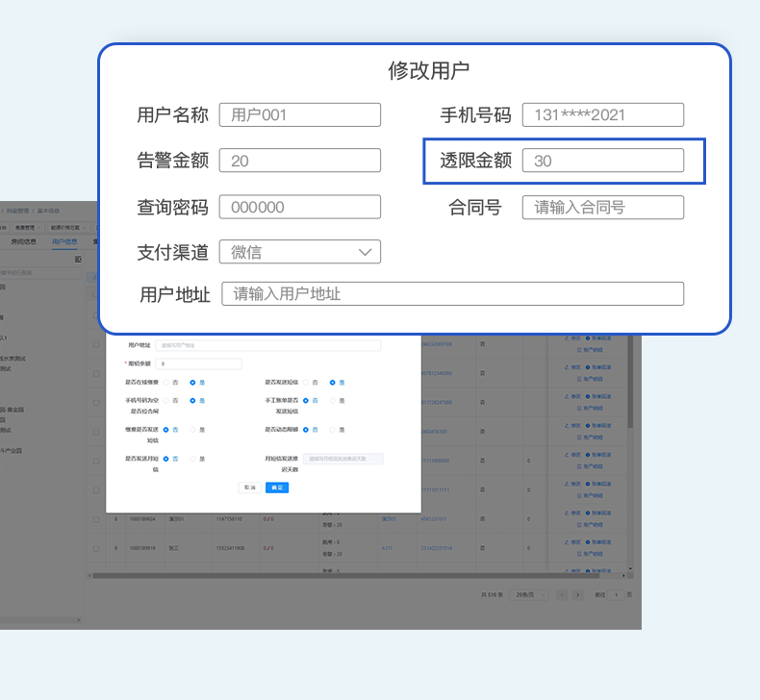Click the 透限金额 input field
The height and width of the screenshot is (700, 760).
click(x=602, y=161)
